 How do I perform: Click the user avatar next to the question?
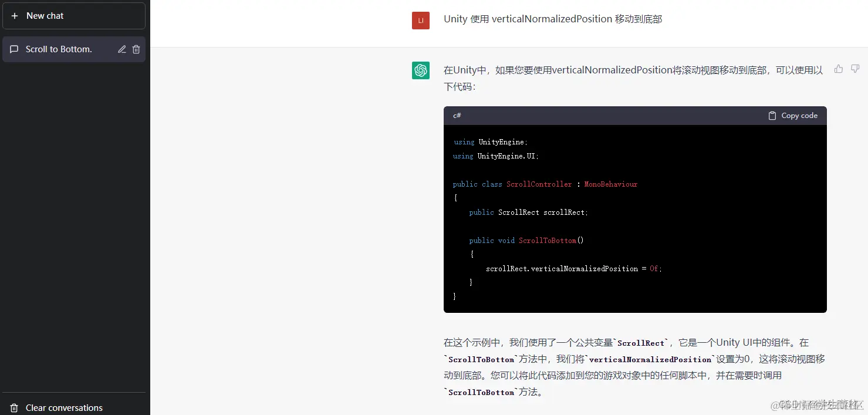point(420,20)
